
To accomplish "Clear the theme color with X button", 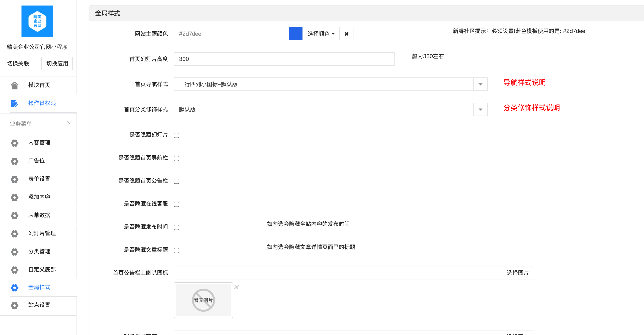I will click(x=346, y=34).
